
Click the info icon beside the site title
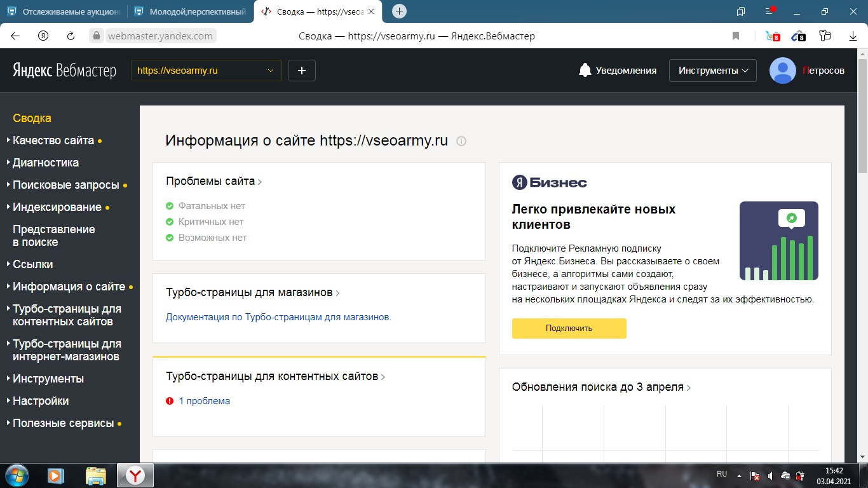(461, 141)
